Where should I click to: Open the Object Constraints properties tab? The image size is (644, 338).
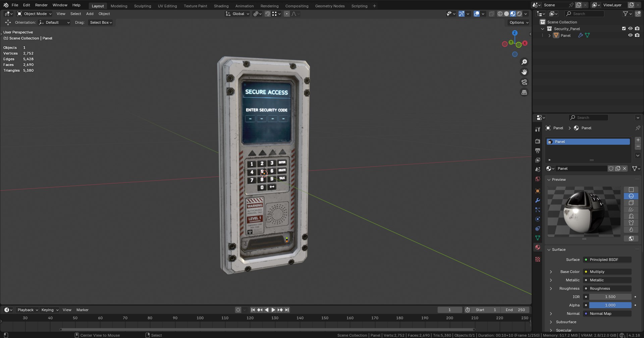[538, 228]
